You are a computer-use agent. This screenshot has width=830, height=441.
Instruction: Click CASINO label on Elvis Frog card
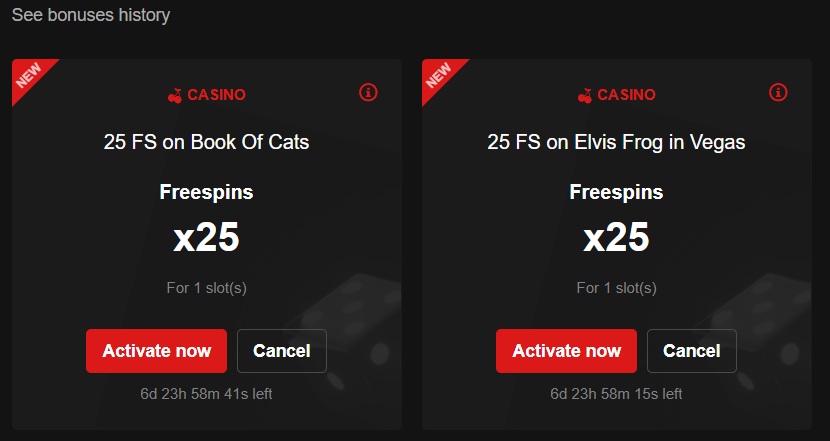click(x=626, y=95)
